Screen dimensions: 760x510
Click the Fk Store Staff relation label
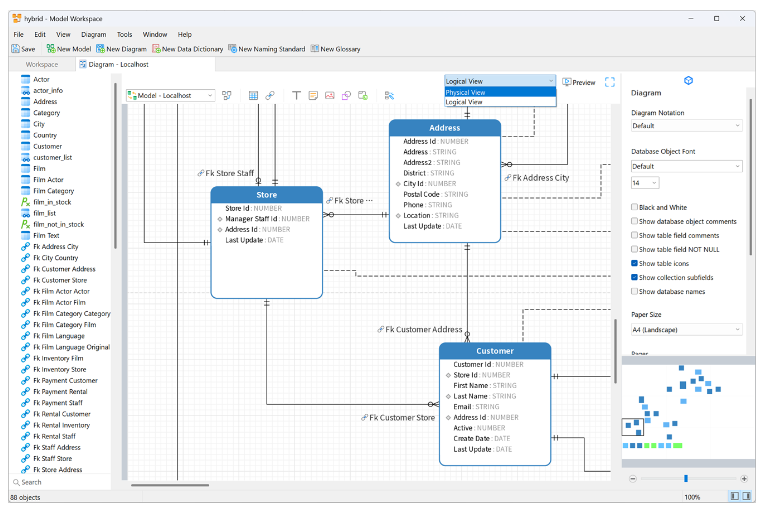226,173
